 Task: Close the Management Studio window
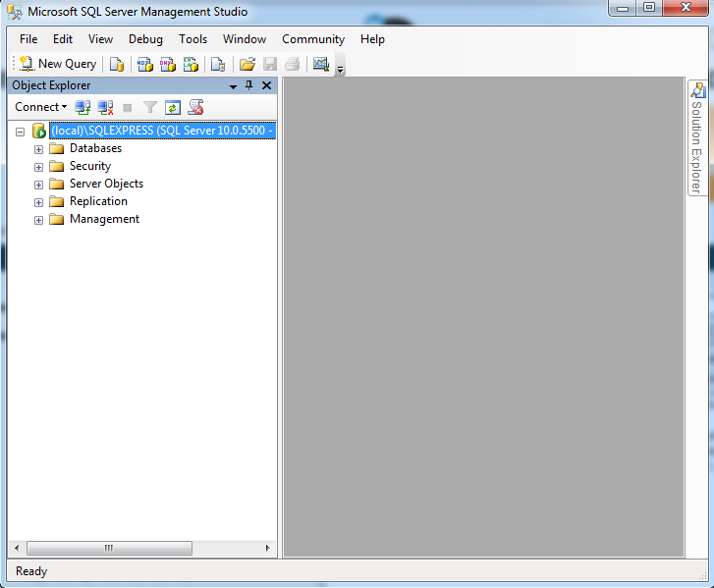pos(687,8)
